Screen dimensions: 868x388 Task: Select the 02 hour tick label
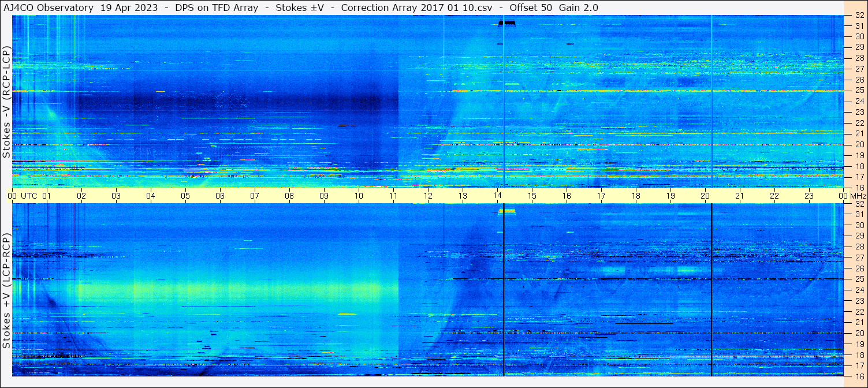81,196
